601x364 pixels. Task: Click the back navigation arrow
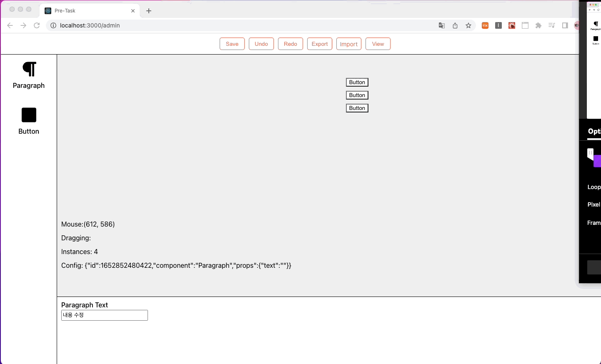(x=10, y=25)
